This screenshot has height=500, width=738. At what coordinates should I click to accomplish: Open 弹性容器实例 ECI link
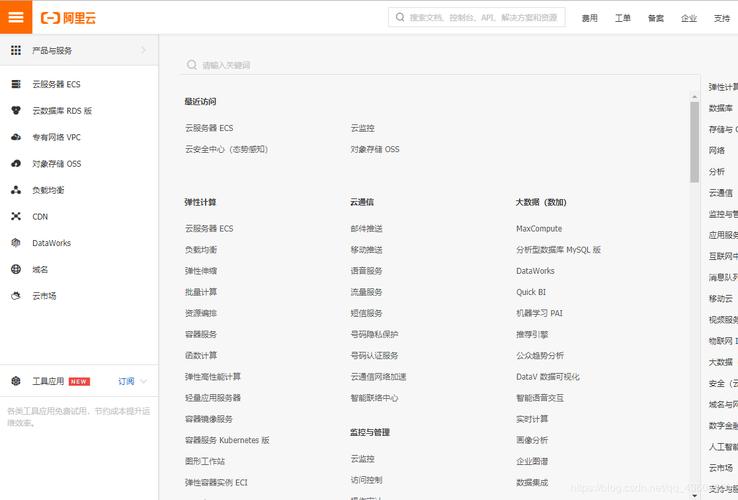click(x=216, y=483)
